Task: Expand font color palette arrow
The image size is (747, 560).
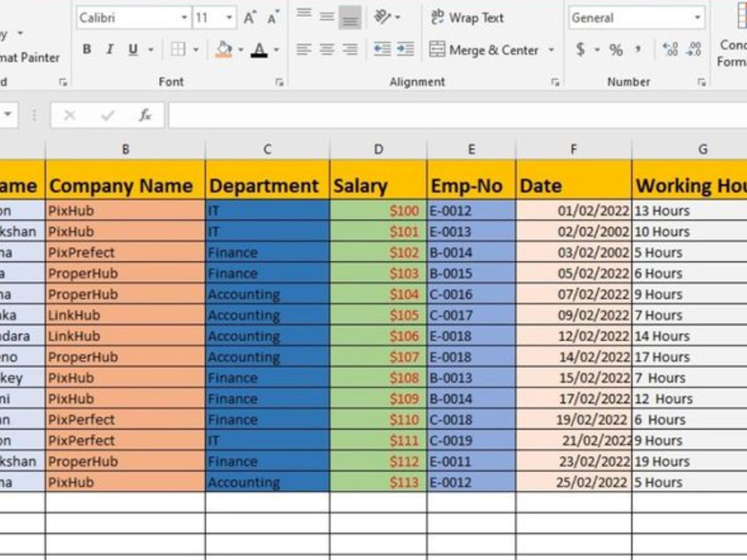Action: coord(276,49)
